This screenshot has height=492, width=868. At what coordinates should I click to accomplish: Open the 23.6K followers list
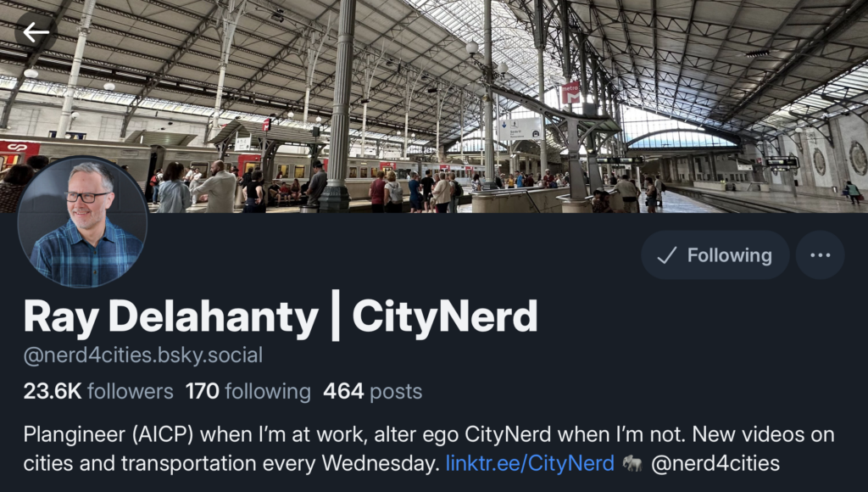tap(98, 391)
